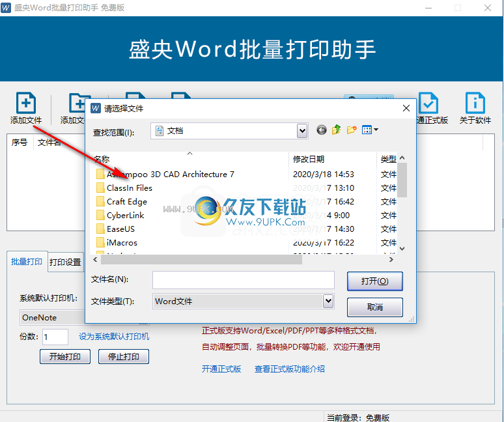
Task: Click the copies number input field
Action: pos(55,337)
